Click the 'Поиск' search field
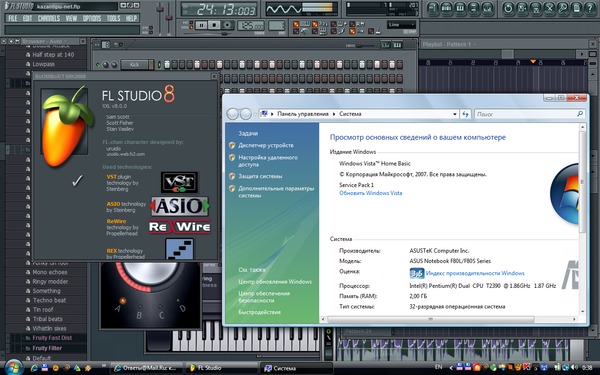Screen dimensions: 600x375 coord(530,114)
